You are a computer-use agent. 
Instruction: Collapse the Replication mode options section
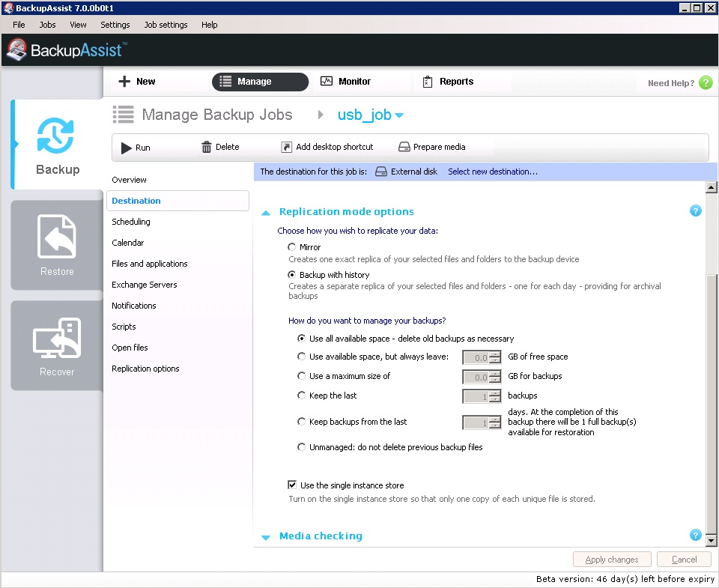coord(265,213)
